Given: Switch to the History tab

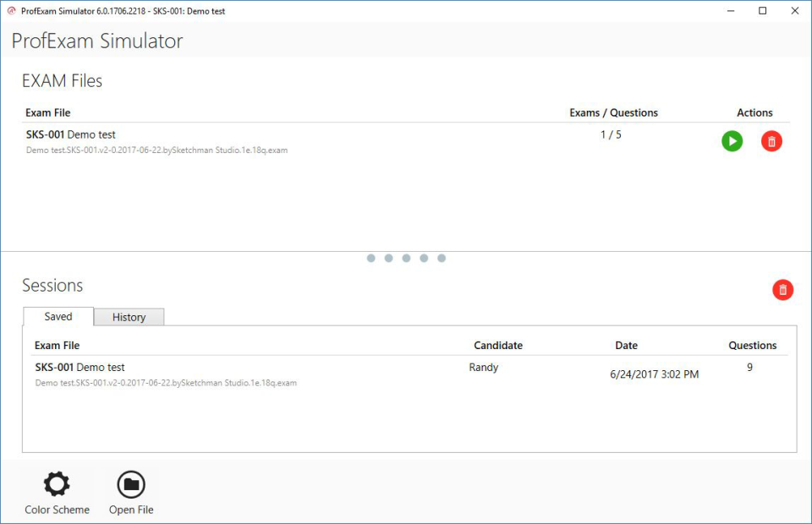Looking at the screenshot, I should 129,316.
